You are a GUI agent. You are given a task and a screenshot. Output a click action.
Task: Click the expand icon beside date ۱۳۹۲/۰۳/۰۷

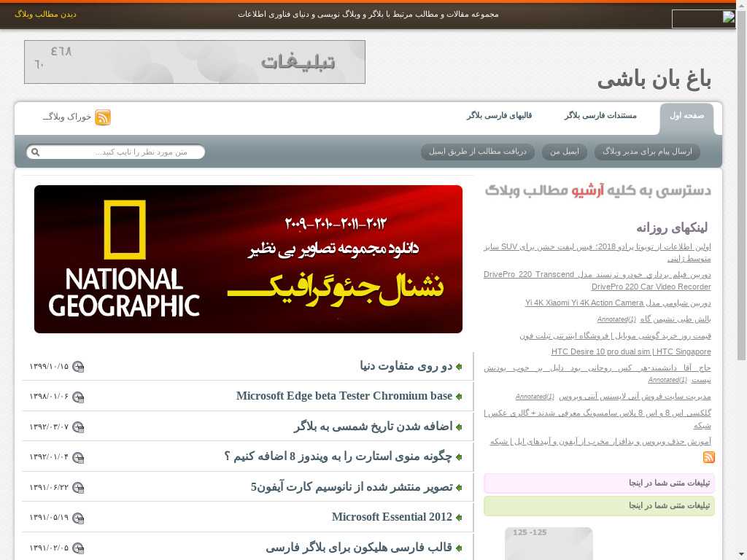(78, 427)
